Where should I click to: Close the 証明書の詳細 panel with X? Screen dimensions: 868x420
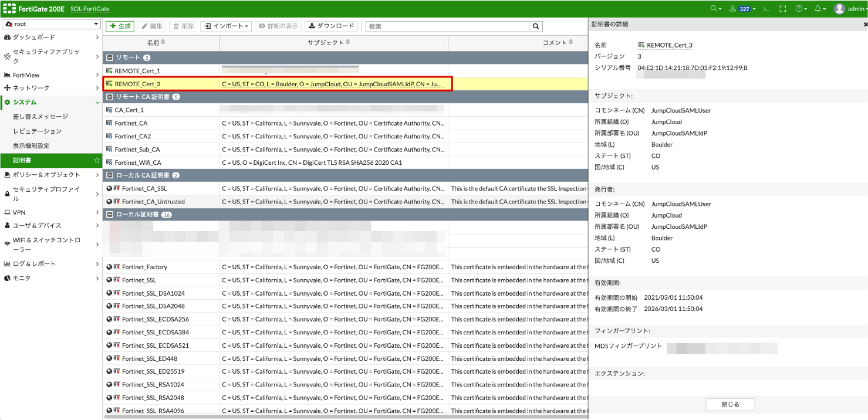866,25
